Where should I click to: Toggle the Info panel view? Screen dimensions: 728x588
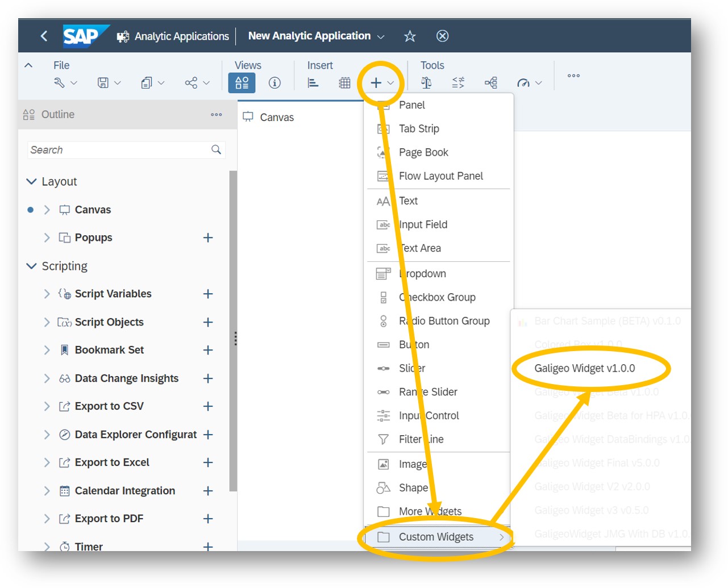coord(274,83)
